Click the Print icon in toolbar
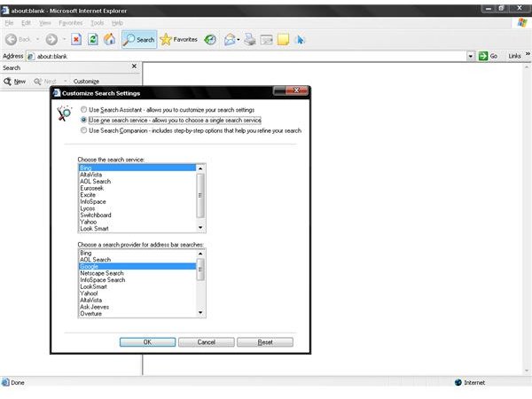 [250, 39]
